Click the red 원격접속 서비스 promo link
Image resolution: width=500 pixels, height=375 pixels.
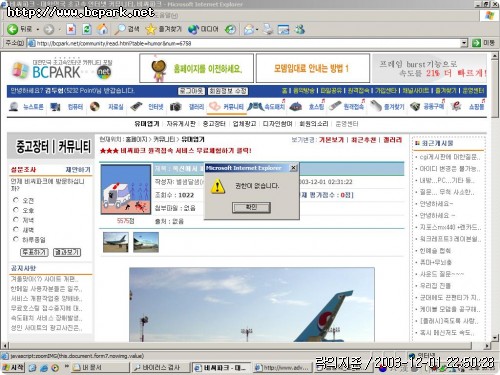click(x=176, y=151)
